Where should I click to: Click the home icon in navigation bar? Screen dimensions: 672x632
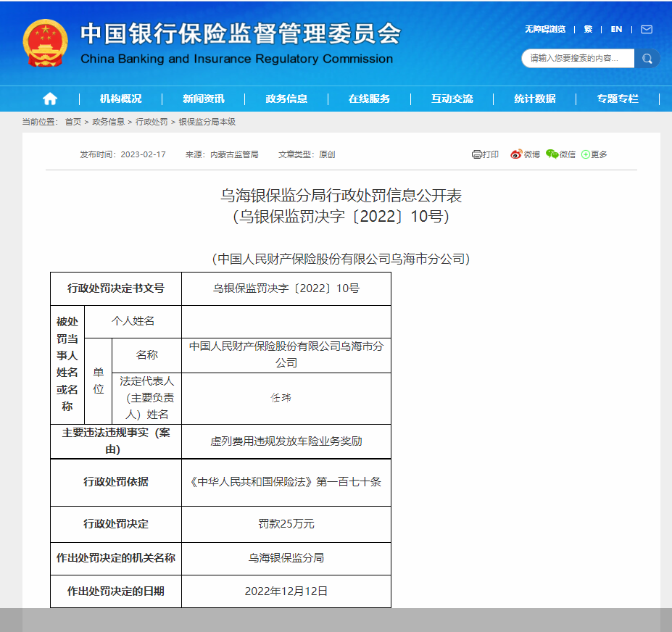point(49,99)
